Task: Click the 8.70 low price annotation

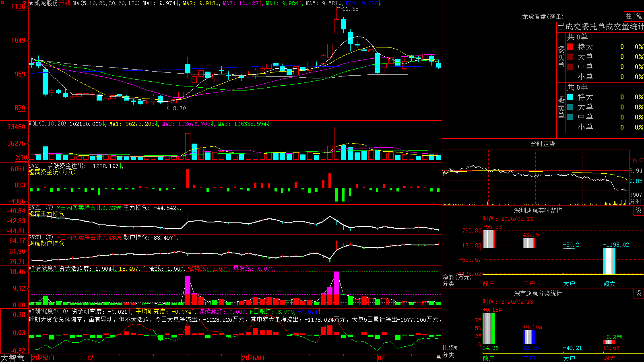Action: pyautogui.click(x=180, y=108)
